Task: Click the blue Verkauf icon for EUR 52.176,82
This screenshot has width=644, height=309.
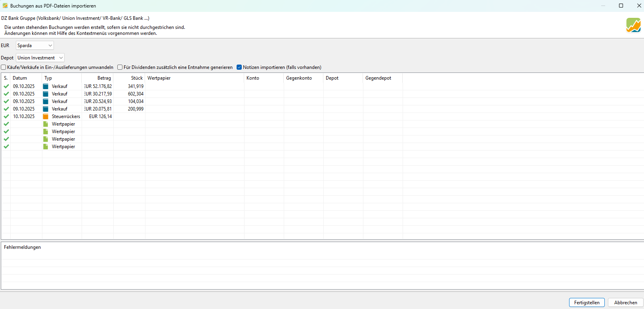Action: (46, 86)
